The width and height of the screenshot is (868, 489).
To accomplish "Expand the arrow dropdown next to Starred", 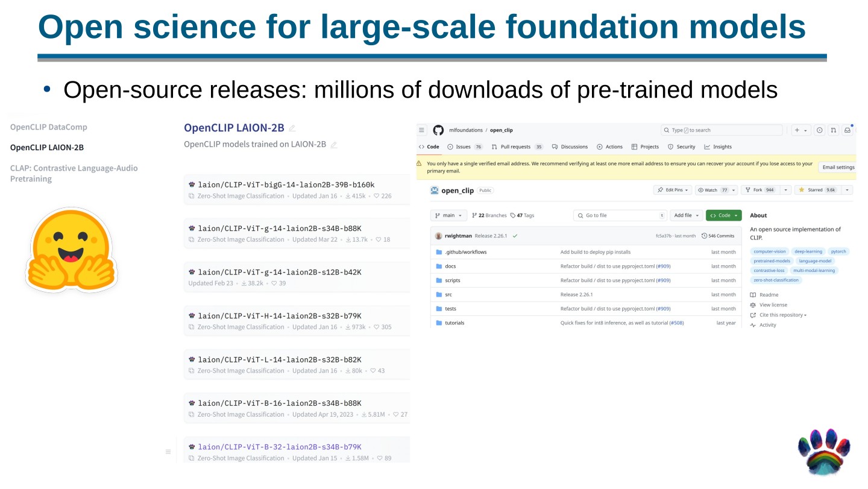I will tap(847, 190).
